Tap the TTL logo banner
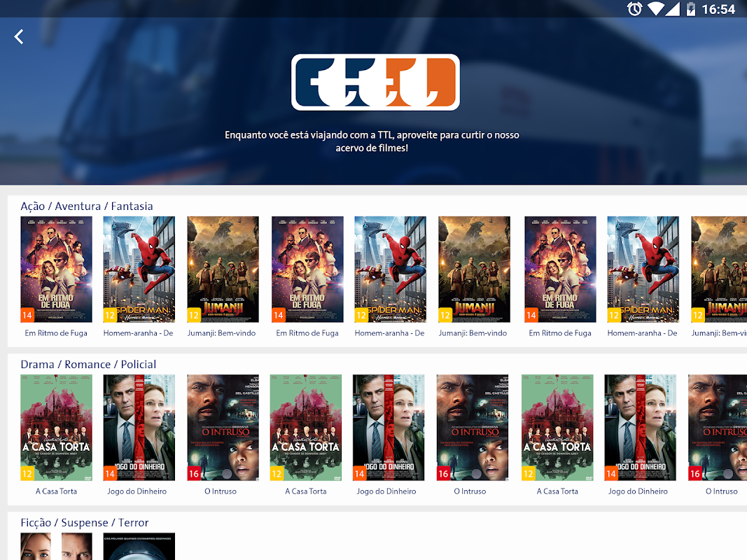 click(x=375, y=82)
